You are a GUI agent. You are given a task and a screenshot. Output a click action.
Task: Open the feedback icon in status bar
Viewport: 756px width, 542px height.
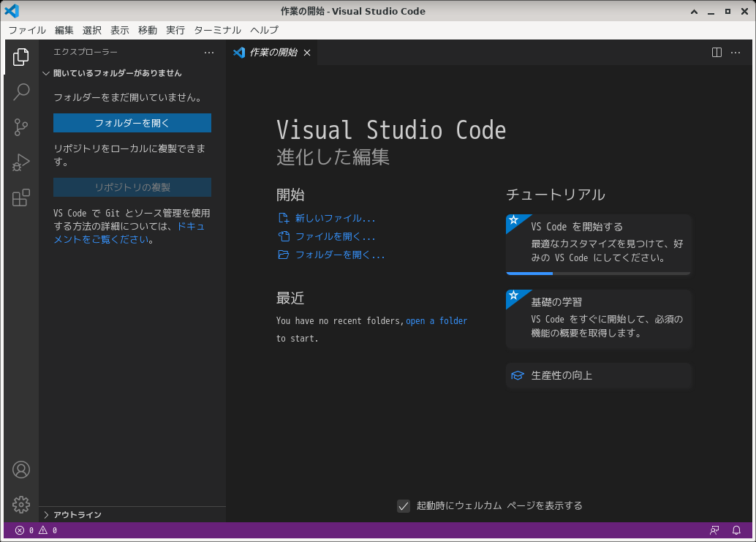point(714,530)
